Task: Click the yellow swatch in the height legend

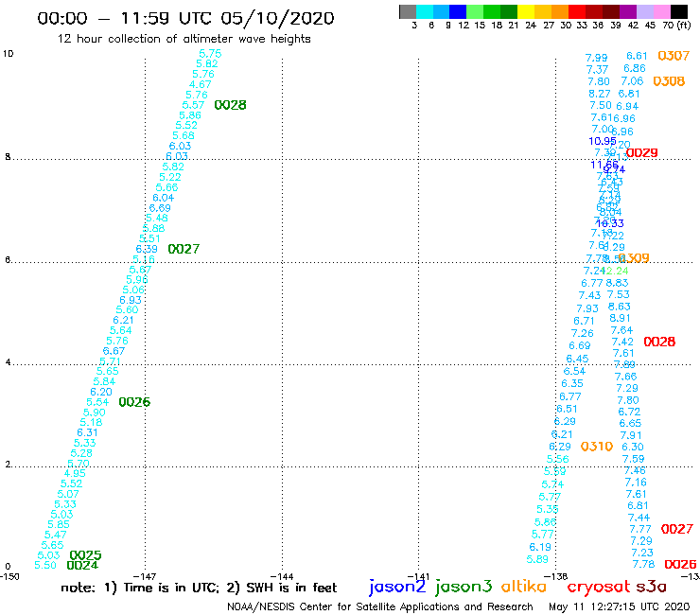Action: 526,11
